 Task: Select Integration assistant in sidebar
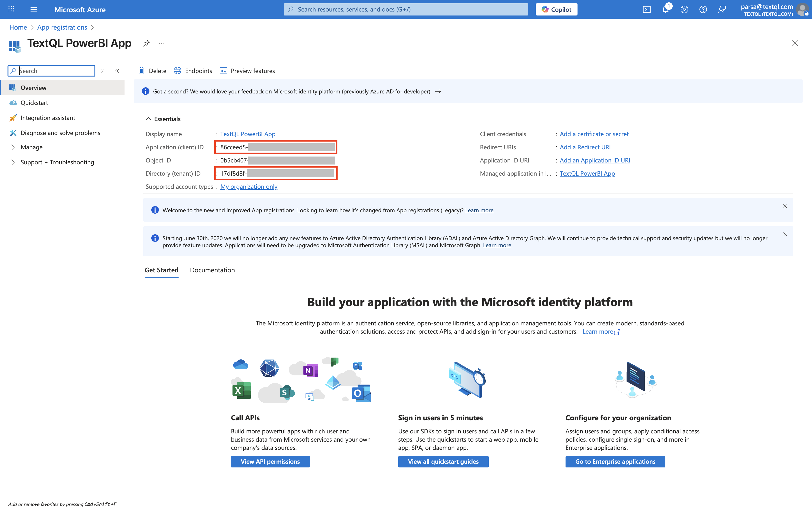[x=47, y=118]
